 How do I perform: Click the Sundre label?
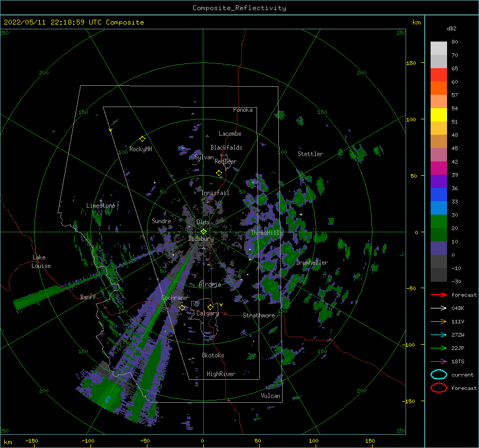pos(161,221)
